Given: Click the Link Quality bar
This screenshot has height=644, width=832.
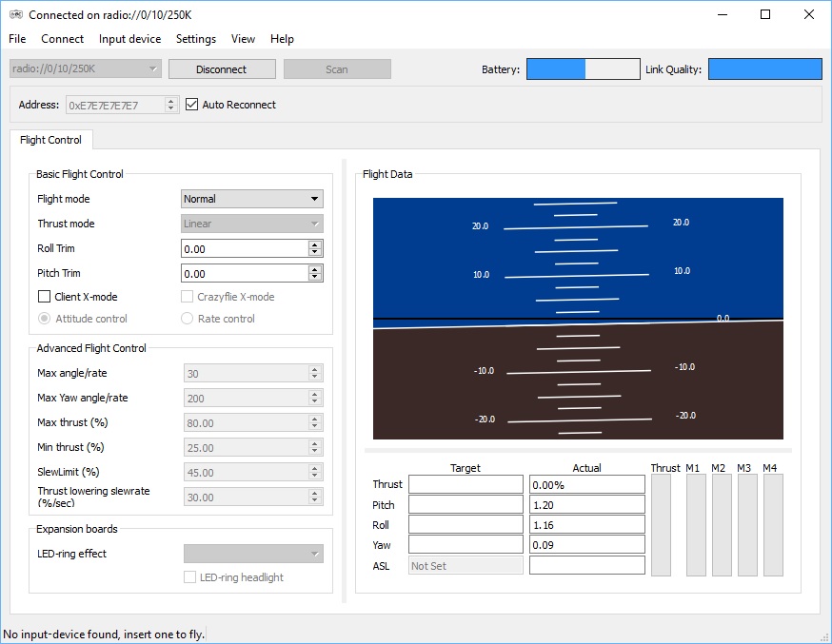Looking at the screenshot, I should (764, 69).
